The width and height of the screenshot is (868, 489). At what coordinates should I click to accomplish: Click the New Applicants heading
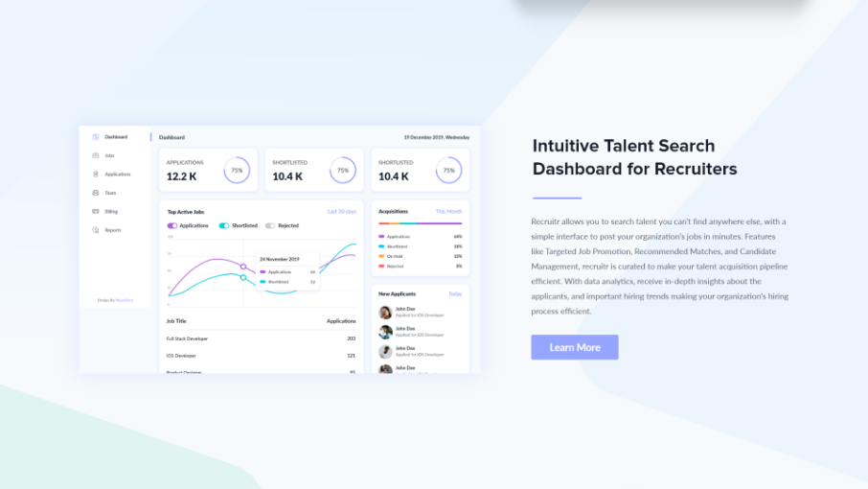pyautogui.click(x=397, y=294)
